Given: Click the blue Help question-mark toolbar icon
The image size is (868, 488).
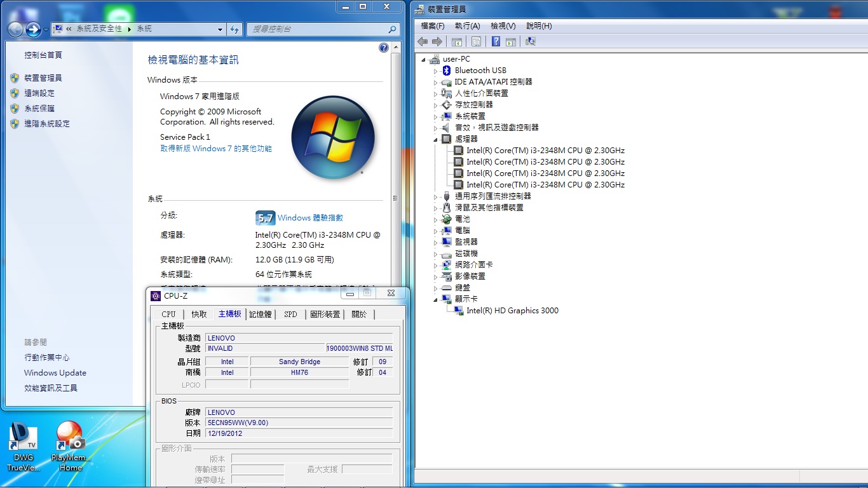Looking at the screenshot, I should [x=496, y=41].
